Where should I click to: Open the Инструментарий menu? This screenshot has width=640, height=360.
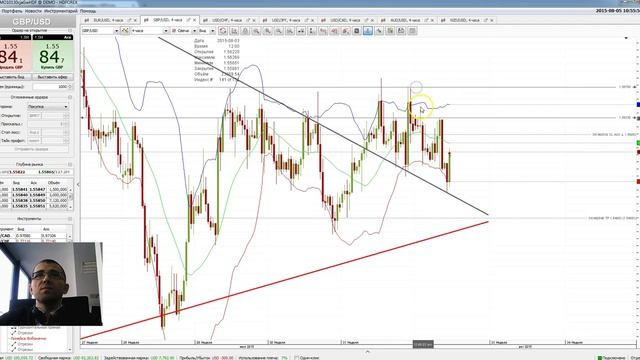(x=60, y=11)
